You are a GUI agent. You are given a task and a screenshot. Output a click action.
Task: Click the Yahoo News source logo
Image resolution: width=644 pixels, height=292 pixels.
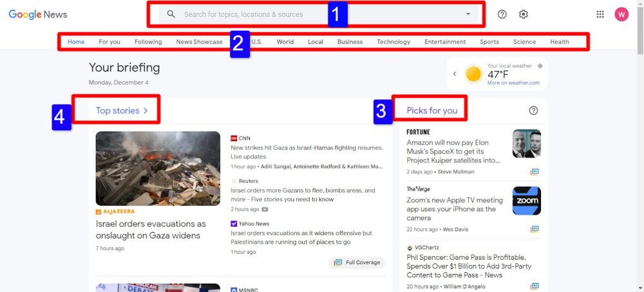coord(234,224)
